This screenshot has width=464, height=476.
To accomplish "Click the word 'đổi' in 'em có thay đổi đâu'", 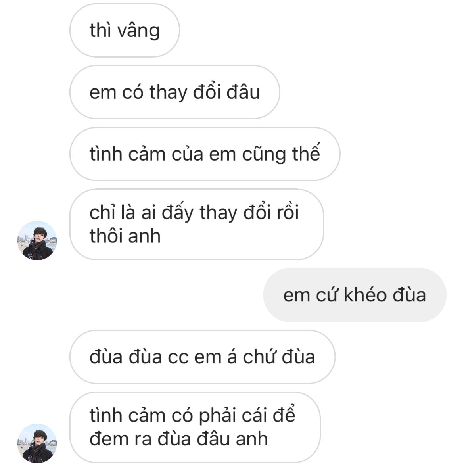I will tap(207, 92).
